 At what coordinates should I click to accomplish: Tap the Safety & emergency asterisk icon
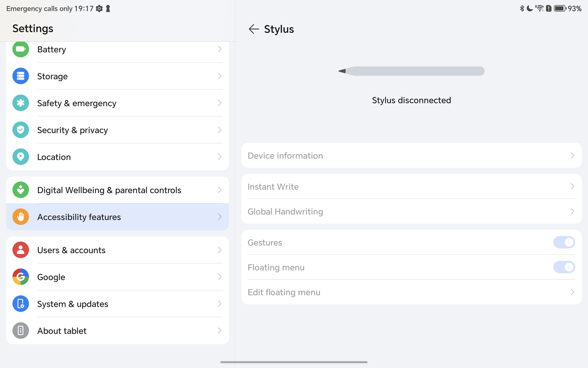tap(21, 103)
